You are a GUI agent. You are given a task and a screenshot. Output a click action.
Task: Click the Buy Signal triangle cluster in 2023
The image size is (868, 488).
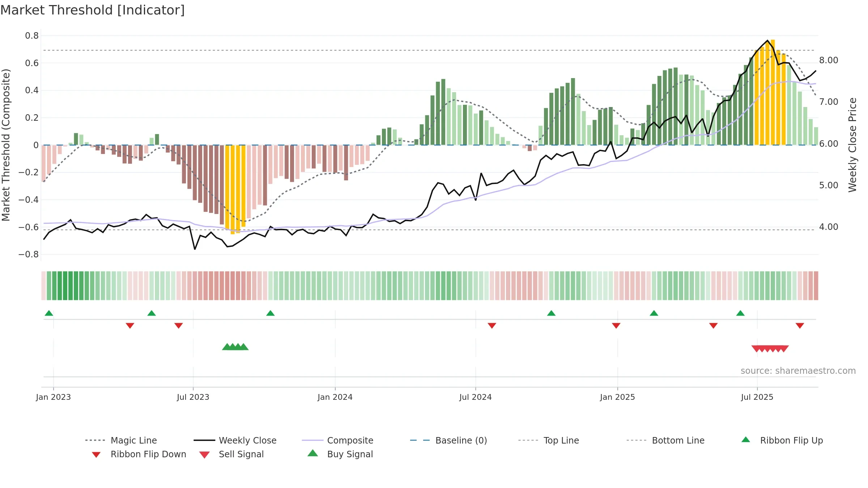[235, 347]
